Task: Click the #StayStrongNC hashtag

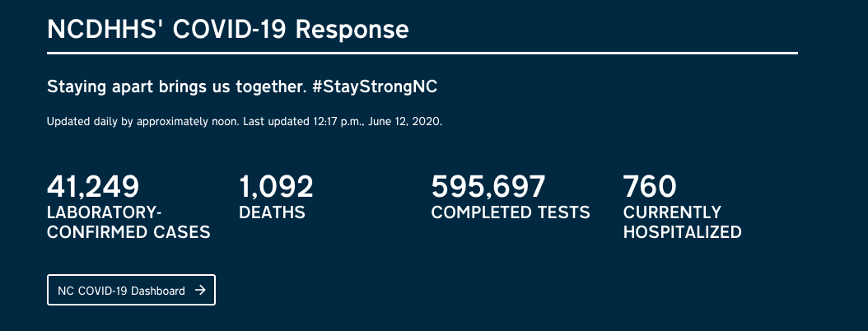Action: click(x=380, y=87)
